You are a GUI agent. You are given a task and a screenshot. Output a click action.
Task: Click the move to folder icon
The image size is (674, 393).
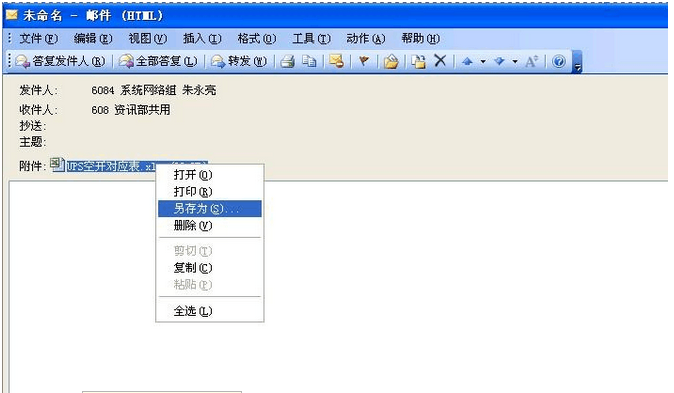coord(391,61)
